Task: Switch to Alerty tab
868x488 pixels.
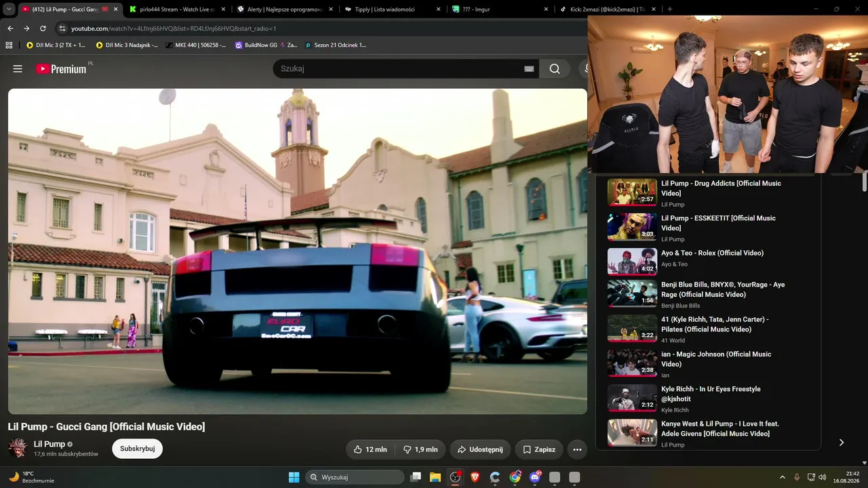Action: tap(285, 9)
